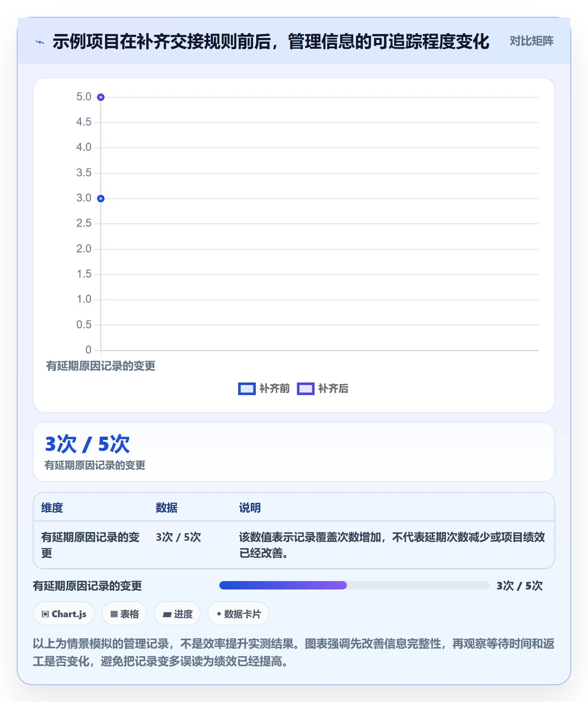Viewport: 588px width, 702px height.
Task: Click the 表格 chip
Action: click(124, 614)
